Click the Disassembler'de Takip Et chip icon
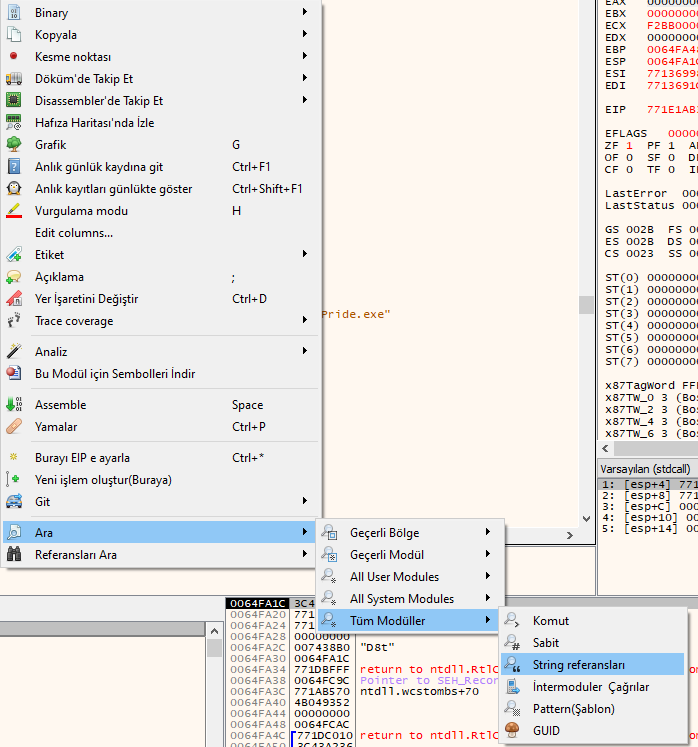The width and height of the screenshot is (698, 747). click(14, 101)
